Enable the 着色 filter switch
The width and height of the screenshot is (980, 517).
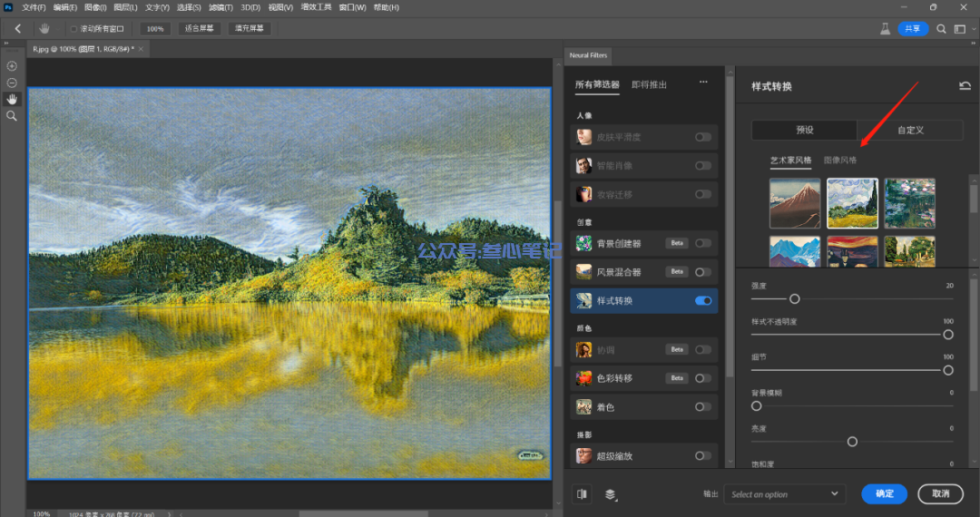pos(703,406)
